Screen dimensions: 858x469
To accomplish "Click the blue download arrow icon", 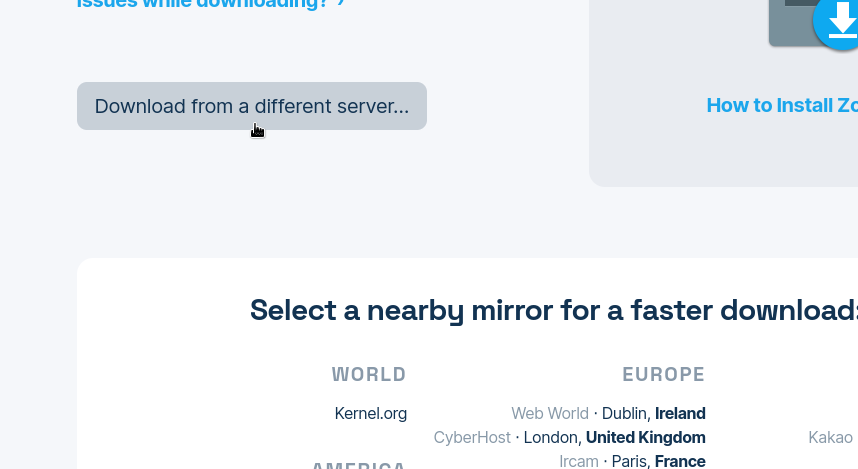I will tap(836, 23).
